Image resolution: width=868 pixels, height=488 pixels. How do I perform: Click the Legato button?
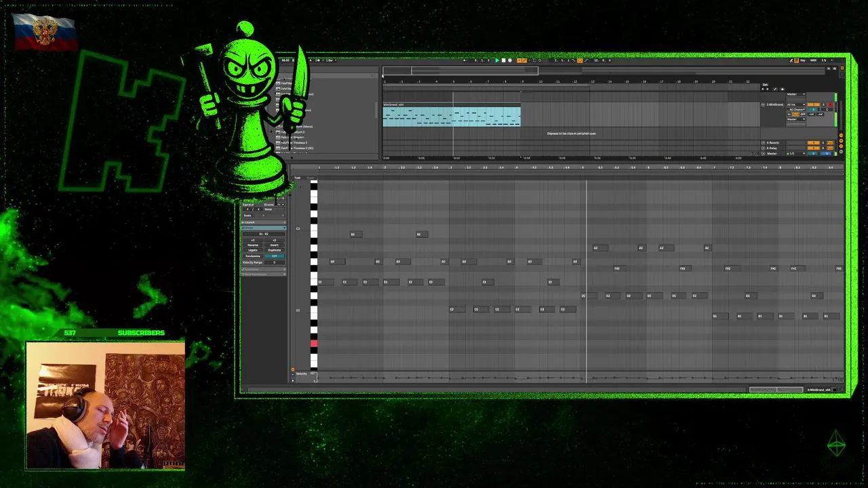253,250
